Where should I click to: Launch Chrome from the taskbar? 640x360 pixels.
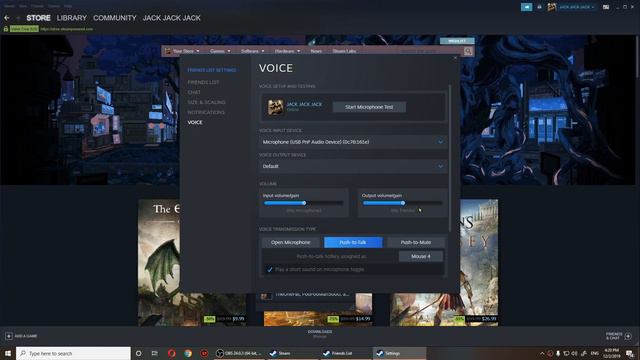pyautogui.click(x=188, y=353)
